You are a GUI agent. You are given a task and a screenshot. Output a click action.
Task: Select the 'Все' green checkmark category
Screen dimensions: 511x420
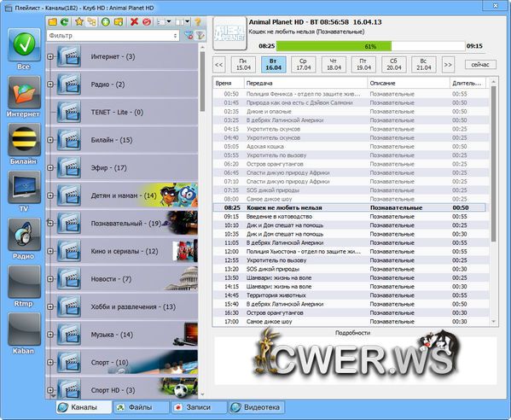coord(24,45)
